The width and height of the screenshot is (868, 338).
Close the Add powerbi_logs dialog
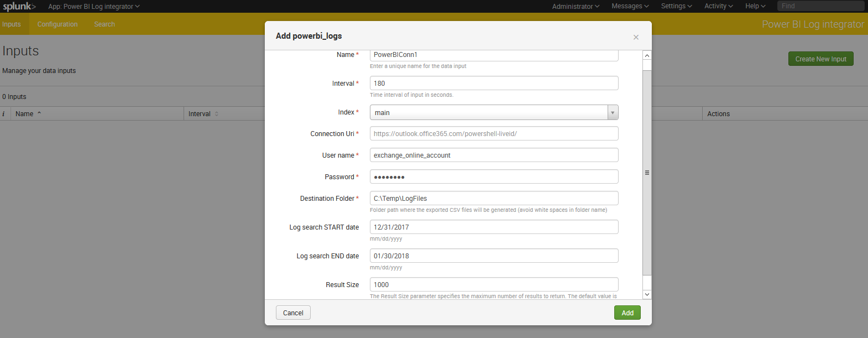(636, 37)
